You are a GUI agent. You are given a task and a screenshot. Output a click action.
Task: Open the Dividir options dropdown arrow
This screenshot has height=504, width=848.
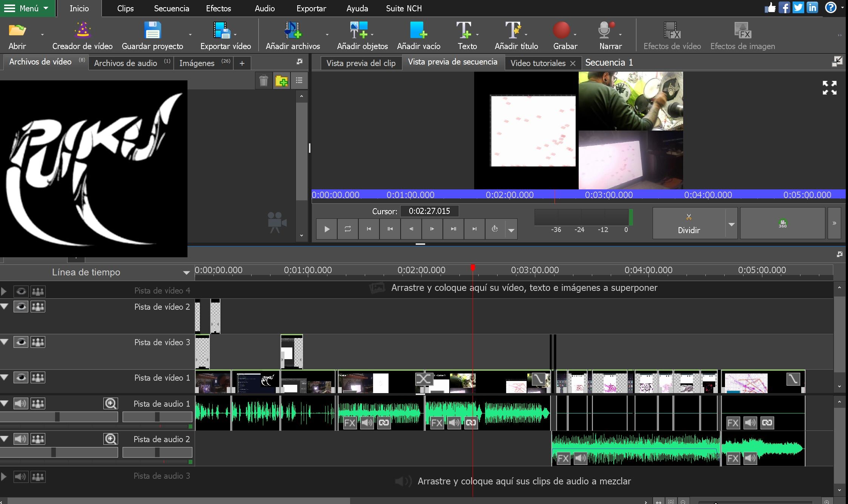pyautogui.click(x=731, y=224)
